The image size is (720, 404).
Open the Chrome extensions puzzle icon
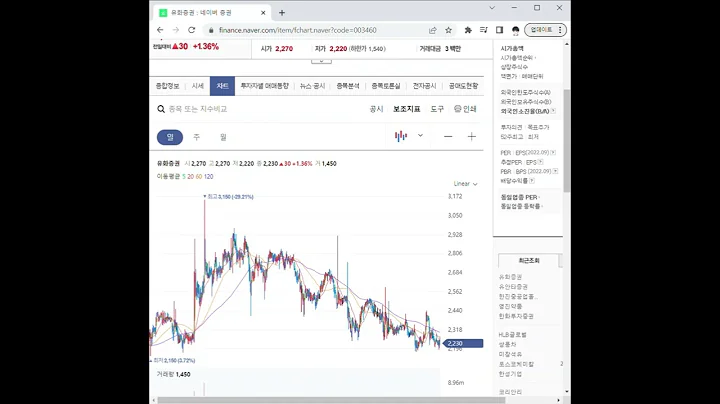click(x=468, y=30)
